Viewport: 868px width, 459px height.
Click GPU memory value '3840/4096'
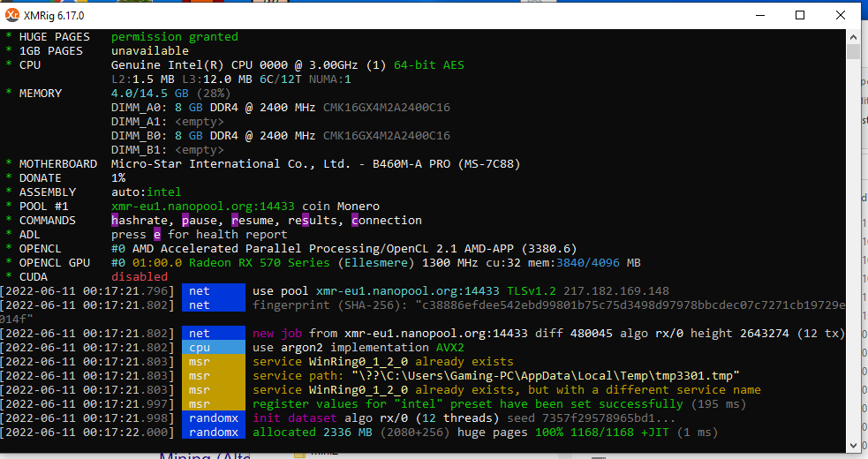(x=588, y=263)
